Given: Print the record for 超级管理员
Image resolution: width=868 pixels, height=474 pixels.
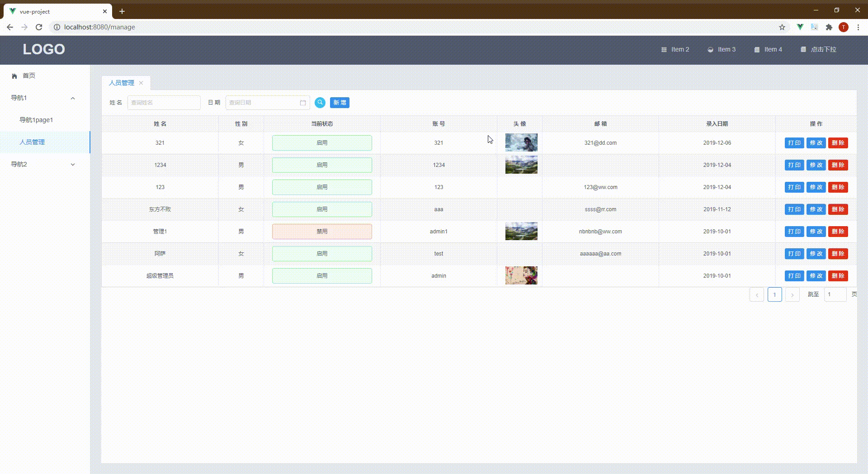Looking at the screenshot, I should coord(794,276).
